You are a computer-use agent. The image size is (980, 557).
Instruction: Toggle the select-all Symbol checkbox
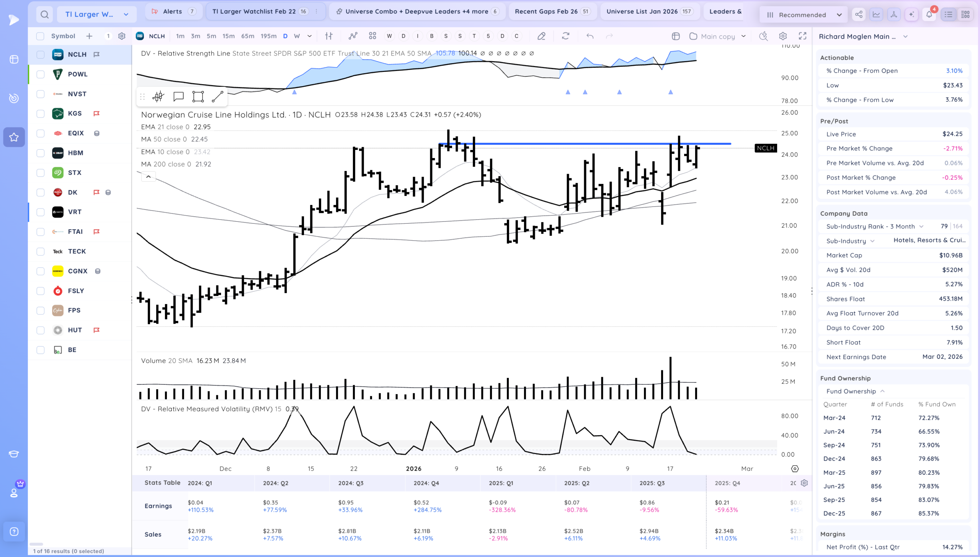click(40, 36)
